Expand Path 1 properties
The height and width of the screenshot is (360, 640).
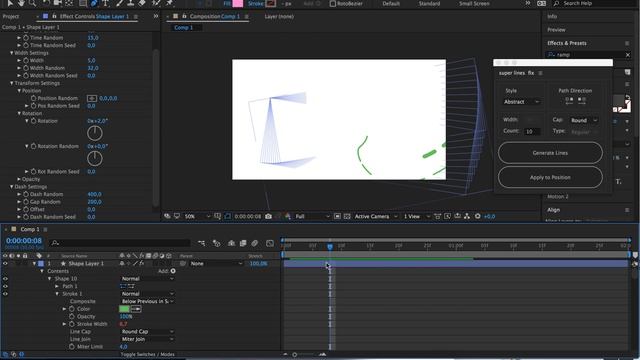(x=57, y=287)
